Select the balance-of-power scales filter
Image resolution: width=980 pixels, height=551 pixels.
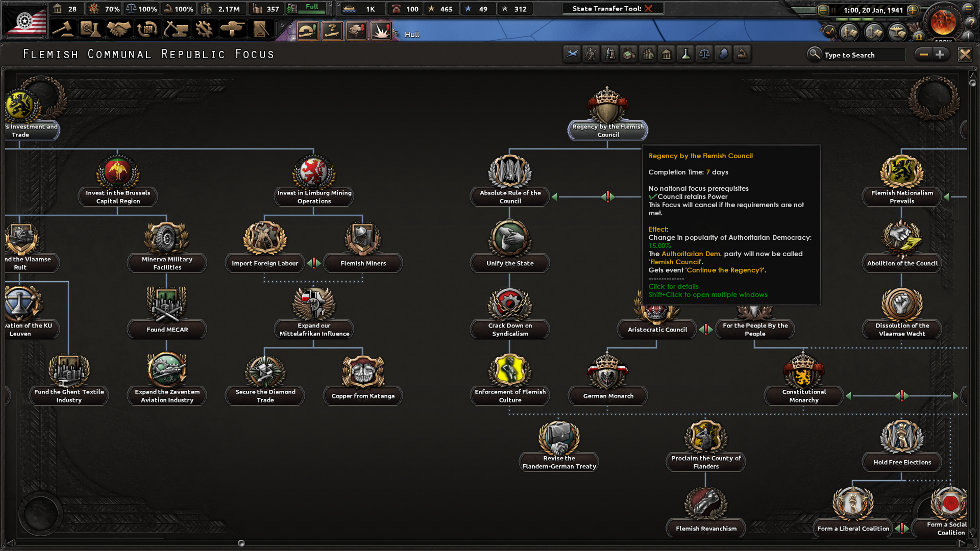coord(704,54)
